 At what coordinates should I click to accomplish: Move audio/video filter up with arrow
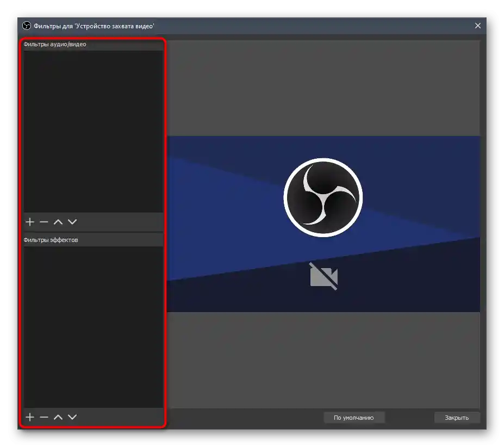coord(58,222)
